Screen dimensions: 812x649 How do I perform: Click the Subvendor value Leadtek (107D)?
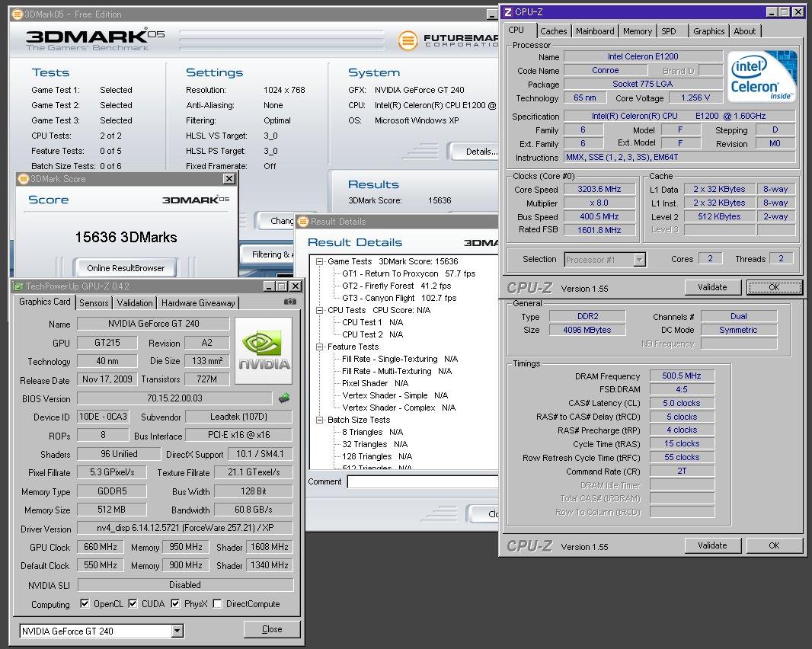click(x=238, y=417)
